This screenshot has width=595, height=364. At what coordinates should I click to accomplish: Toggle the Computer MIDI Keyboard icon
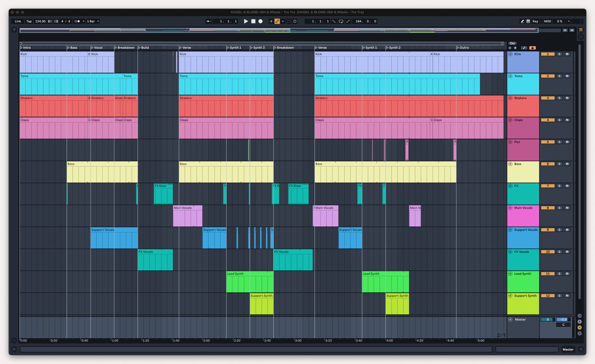(529, 21)
